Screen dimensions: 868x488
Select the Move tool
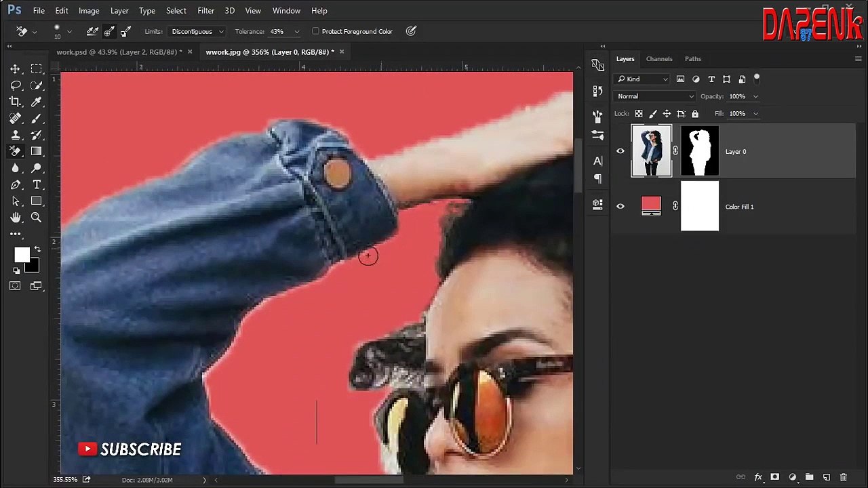15,69
